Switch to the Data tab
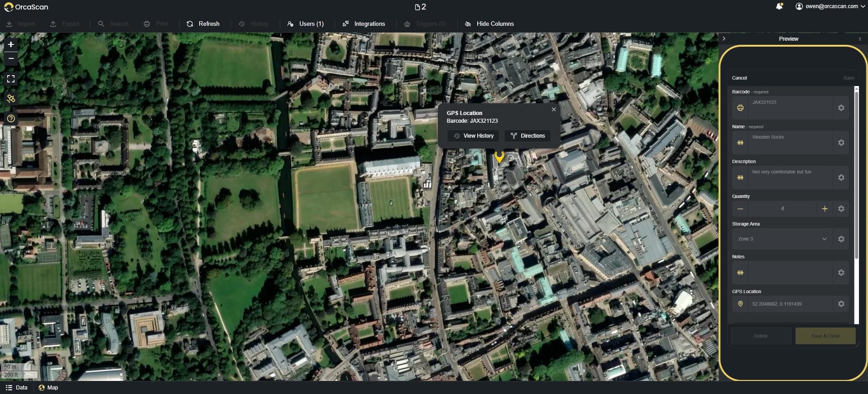Image resolution: width=868 pixels, height=394 pixels. [17, 388]
